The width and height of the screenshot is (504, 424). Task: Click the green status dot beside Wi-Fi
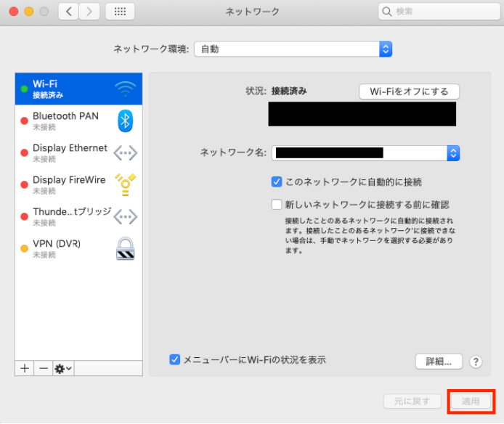pos(24,89)
